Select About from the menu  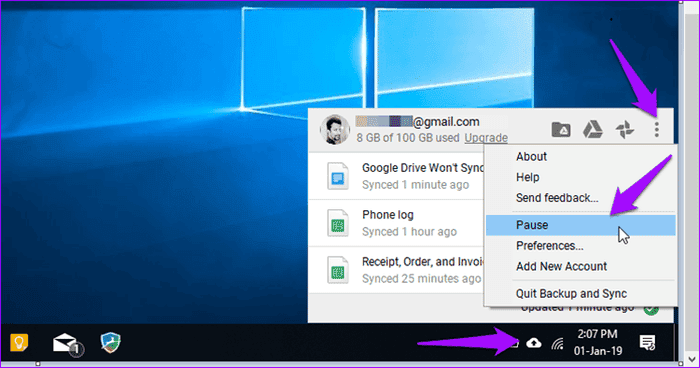(531, 157)
